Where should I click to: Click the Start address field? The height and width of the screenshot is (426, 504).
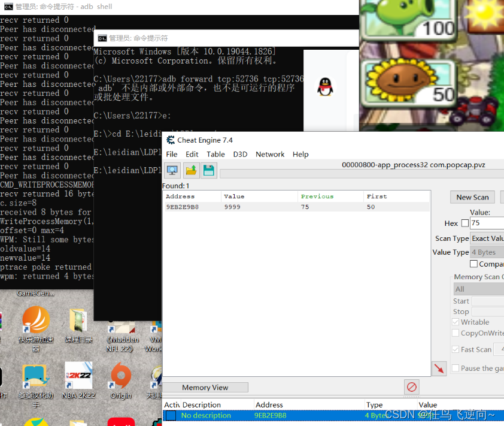[x=488, y=301]
